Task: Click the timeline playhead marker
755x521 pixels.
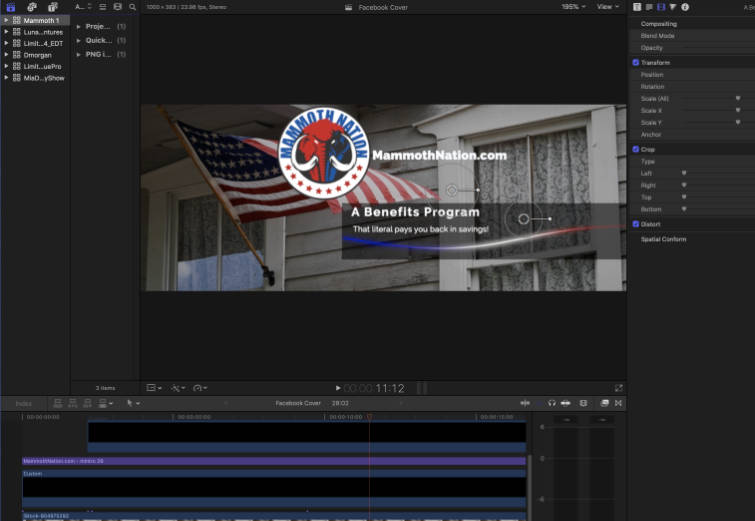Action: click(369, 417)
